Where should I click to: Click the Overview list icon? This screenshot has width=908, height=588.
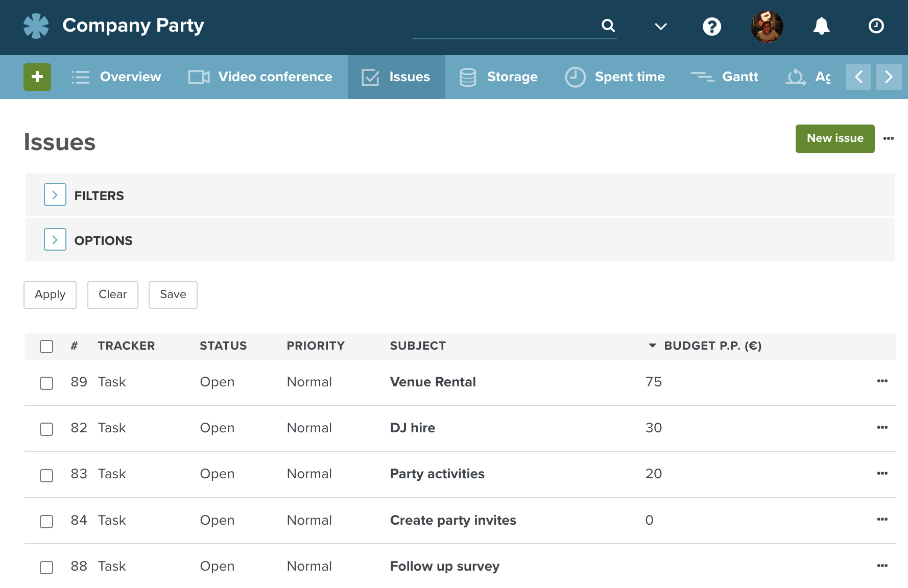click(x=81, y=77)
